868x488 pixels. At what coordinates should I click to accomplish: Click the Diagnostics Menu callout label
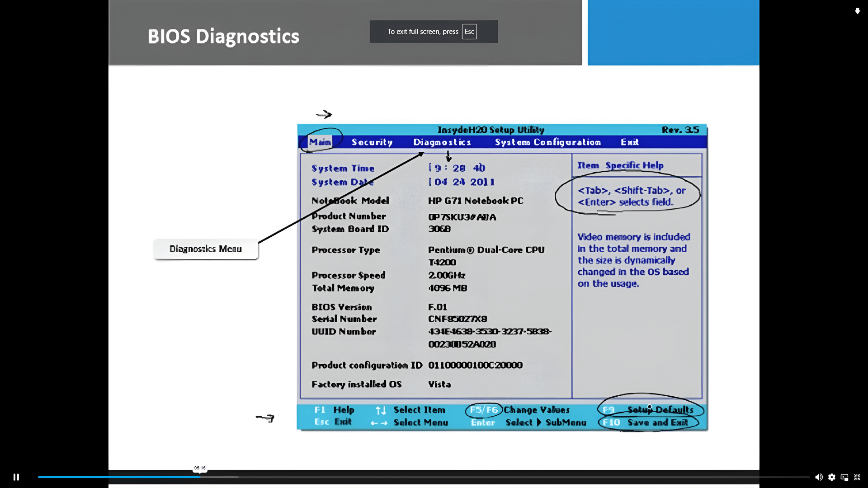pyautogui.click(x=206, y=249)
